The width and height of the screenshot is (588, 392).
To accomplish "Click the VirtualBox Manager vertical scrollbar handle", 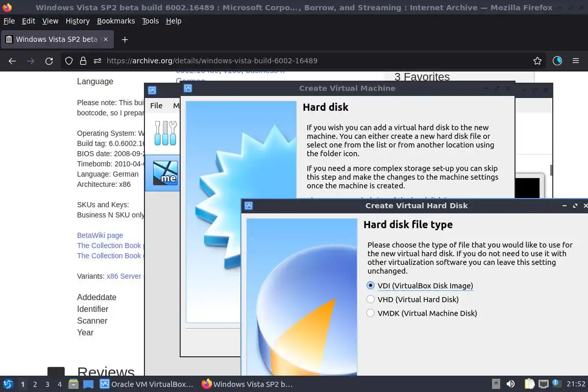I will [551, 170].
